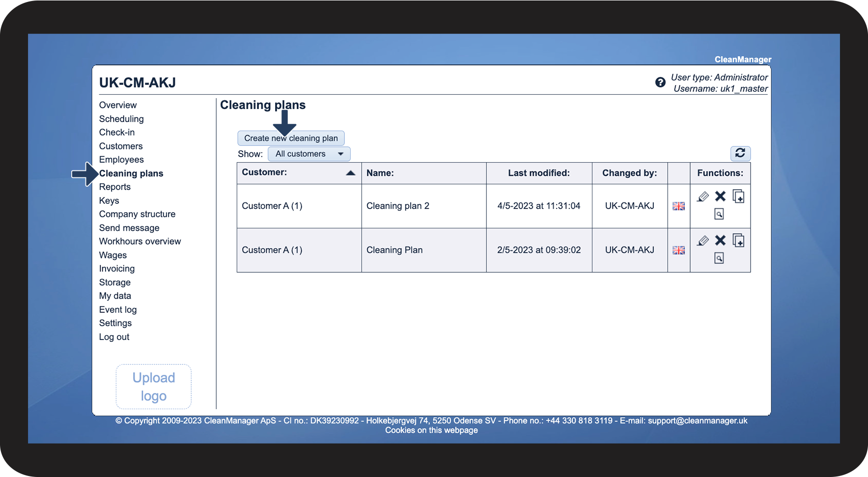
Task: Edit Cleaning Plan row modified 2/5-2023
Action: (x=703, y=241)
